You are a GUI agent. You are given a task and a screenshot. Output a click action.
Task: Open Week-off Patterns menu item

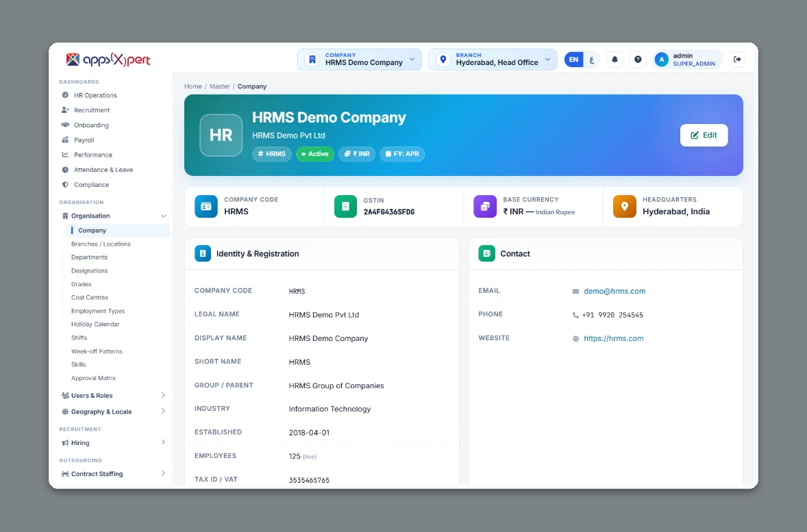(97, 351)
